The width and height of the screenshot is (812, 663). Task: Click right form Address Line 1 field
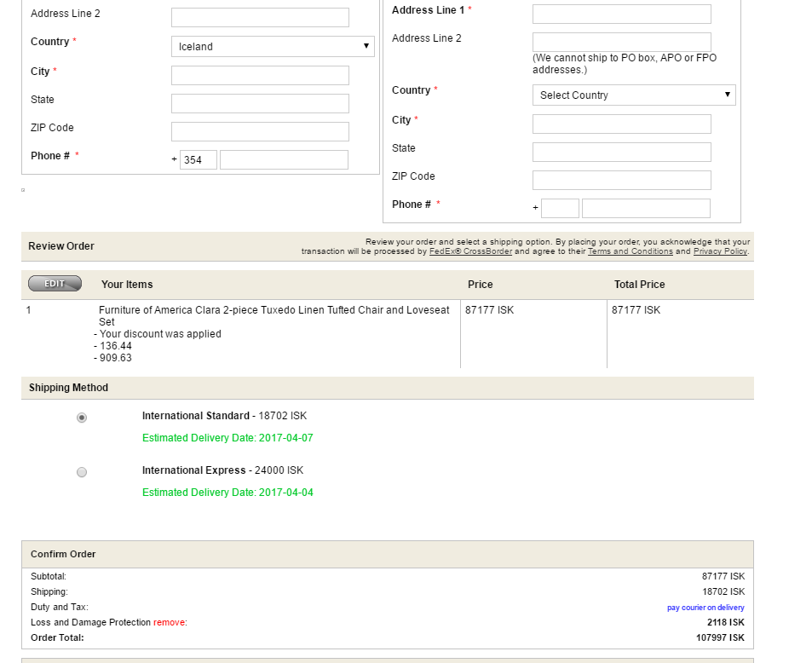pyautogui.click(x=621, y=14)
